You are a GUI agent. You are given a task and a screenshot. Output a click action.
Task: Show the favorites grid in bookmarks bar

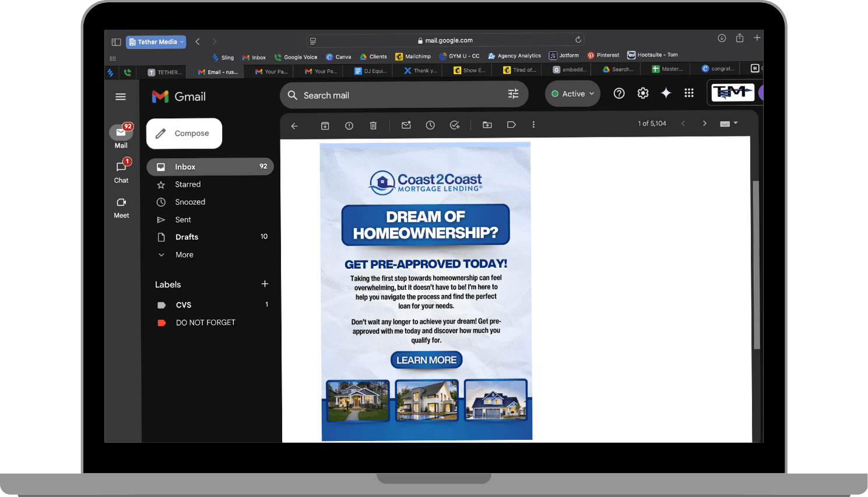pos(113,58)
